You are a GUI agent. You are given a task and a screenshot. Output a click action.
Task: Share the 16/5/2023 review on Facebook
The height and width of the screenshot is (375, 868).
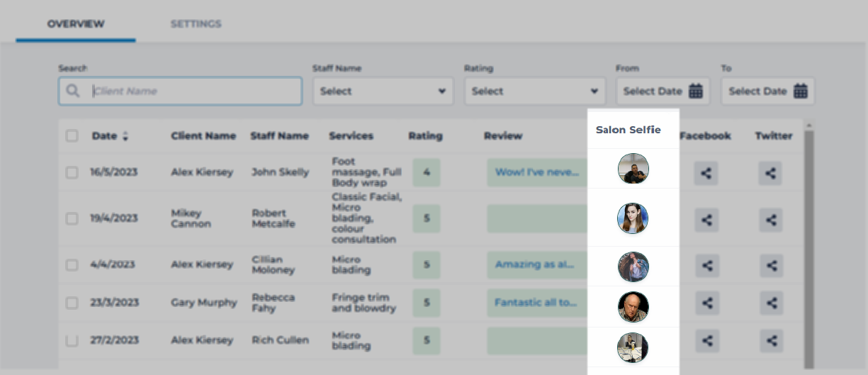pyautogui.click(x=706, y=173)
